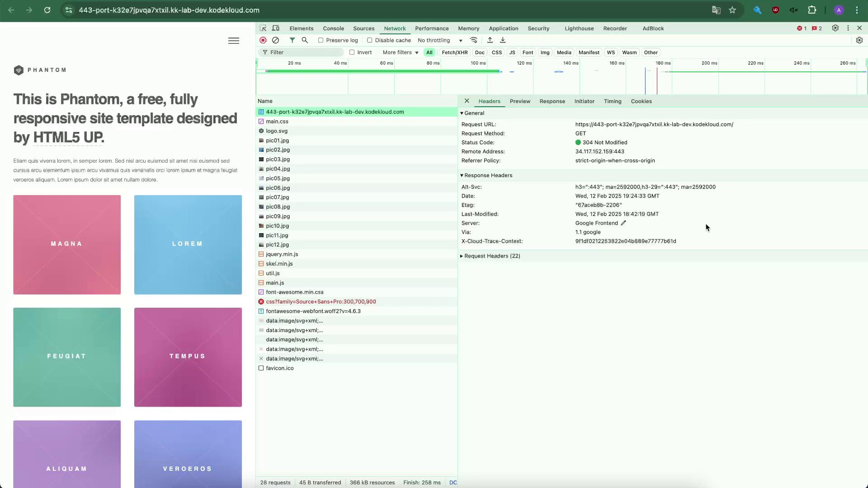Click the export HAR download icon

(503, 40)
